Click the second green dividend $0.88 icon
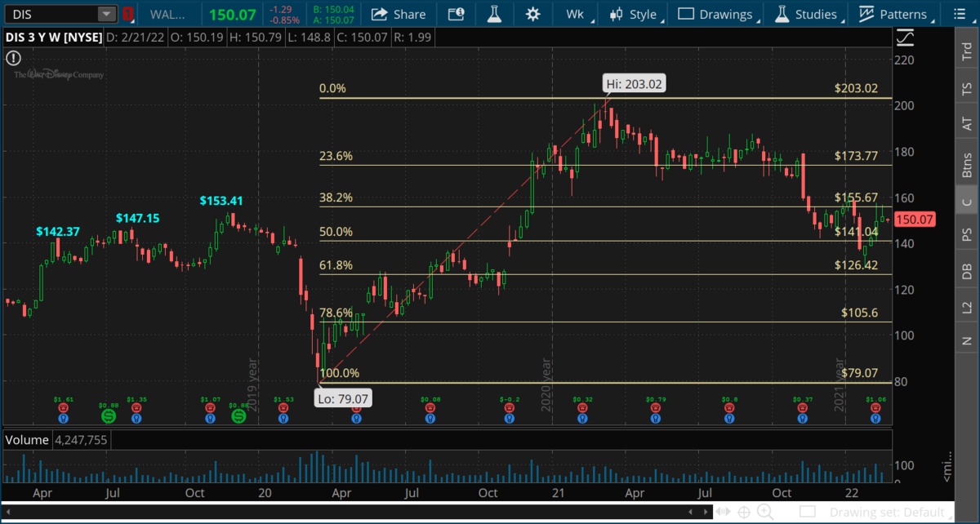The height and width of the screenshot is (524, 980). [x=238, y=415]
